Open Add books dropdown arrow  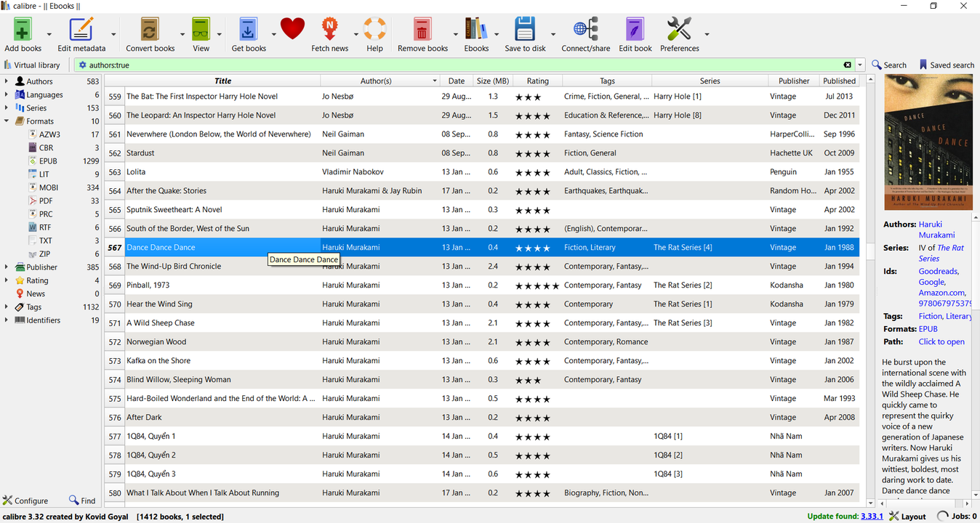point(49,34)
